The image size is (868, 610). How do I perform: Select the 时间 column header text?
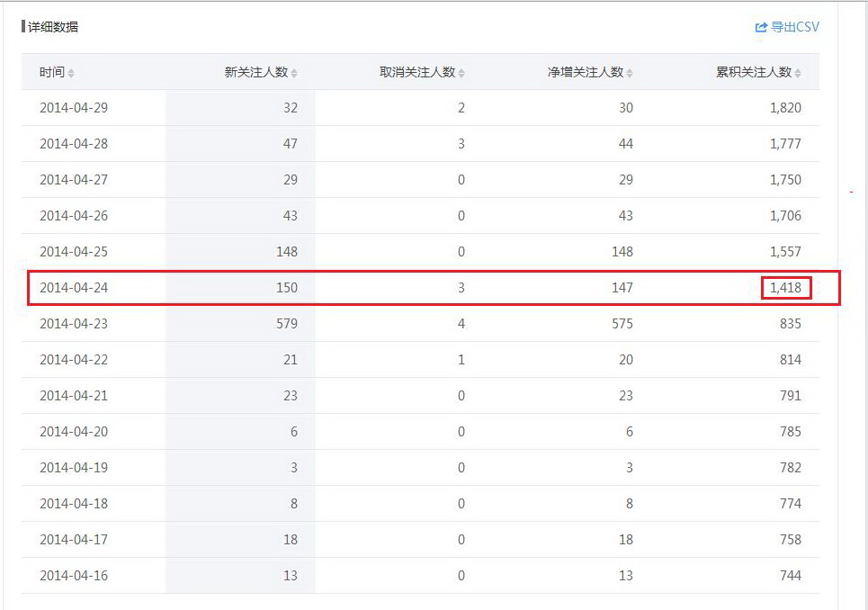(51, 72)
